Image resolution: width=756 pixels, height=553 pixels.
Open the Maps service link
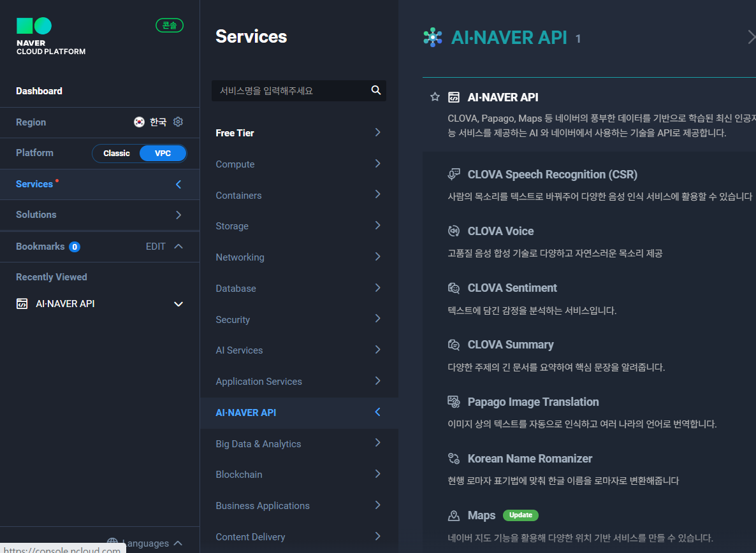coord(481,515)
